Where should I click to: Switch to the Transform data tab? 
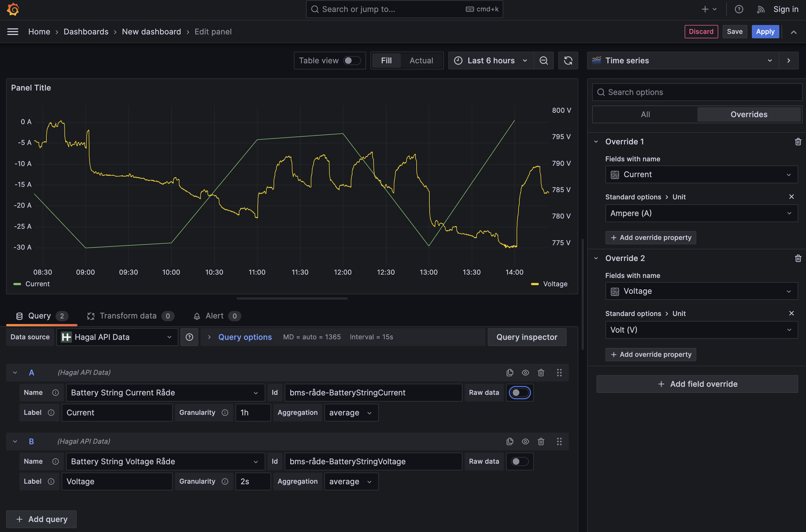pyautogui.click(x=128, y=316)
